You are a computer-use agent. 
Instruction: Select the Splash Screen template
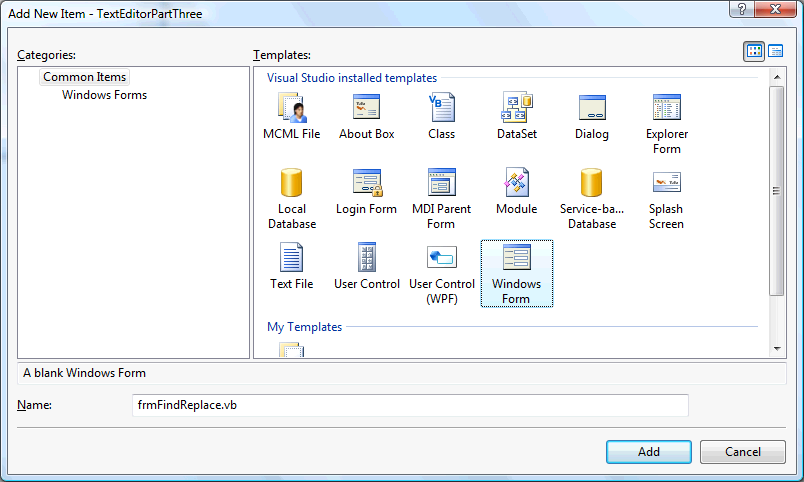[667, 199]
